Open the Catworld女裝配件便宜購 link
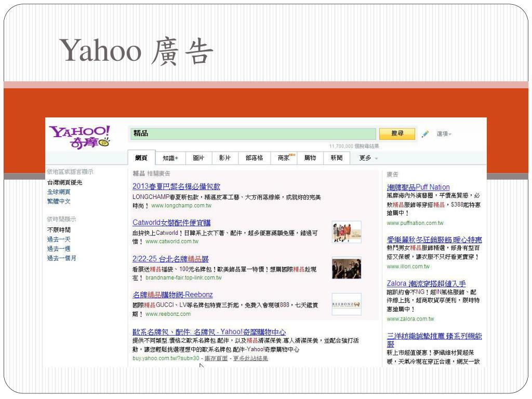 tap(171, 222)
